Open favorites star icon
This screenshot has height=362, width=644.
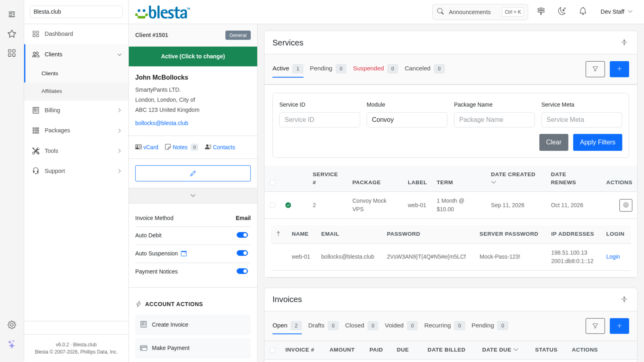click(12, 34)
